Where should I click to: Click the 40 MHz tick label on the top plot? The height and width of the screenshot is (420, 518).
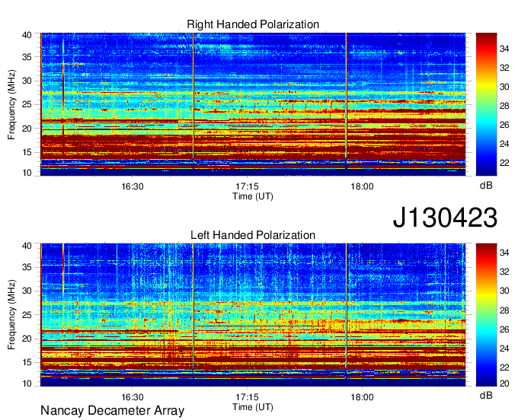[27, 35]
